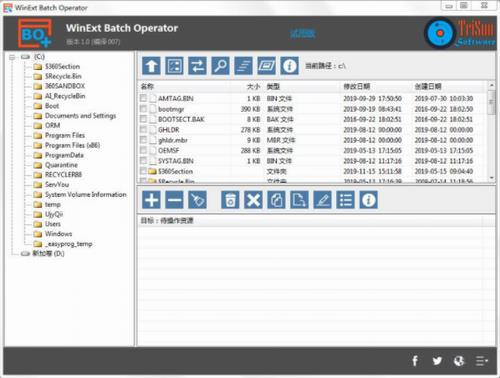Select the 360SANDBOX tree folder

[x=65, y=86]
